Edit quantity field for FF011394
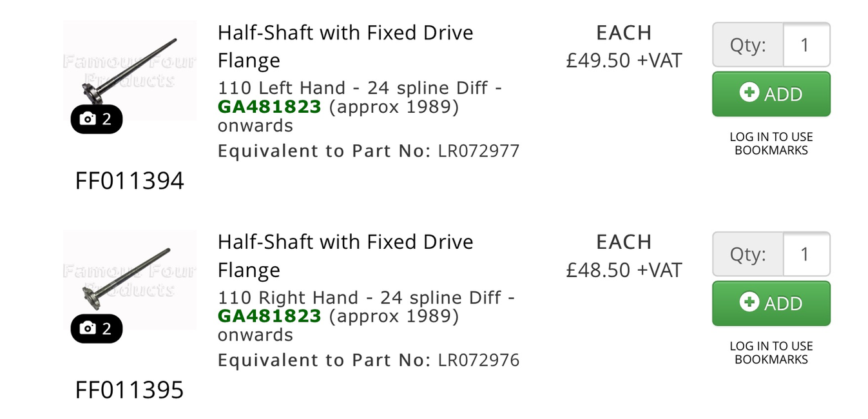The height and width of the screenshot is (419, 868). click(x=806, y=45)
